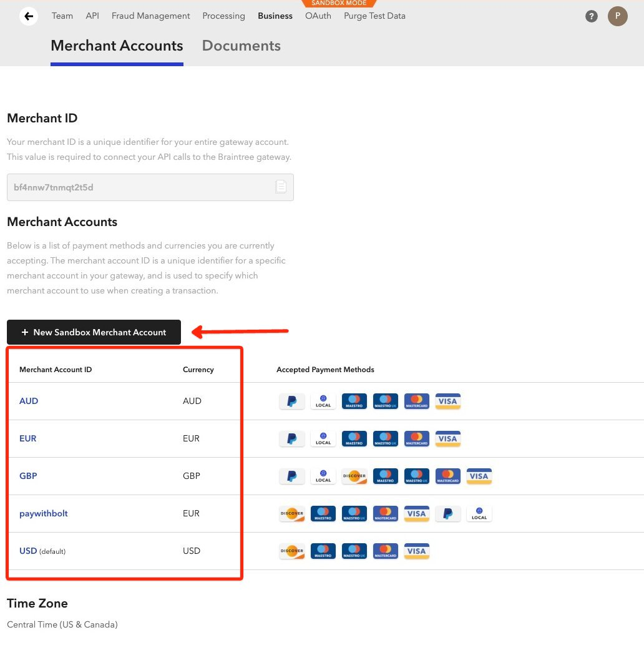This screenshot has height=645, width=644.
Task: Click New Sandbox Merchant Account button
Action: 94,332
